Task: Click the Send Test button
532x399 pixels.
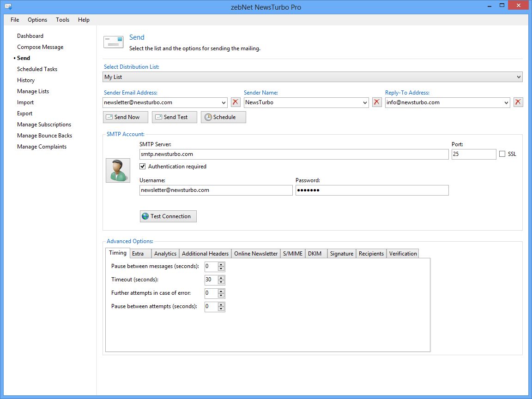Action: tap(175, 117)
